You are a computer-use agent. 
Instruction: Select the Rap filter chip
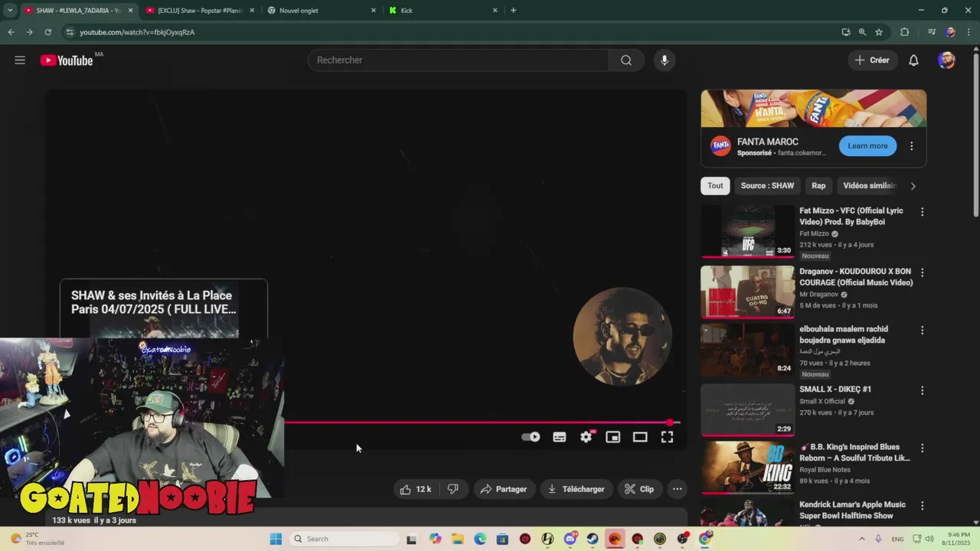point(818,185)
